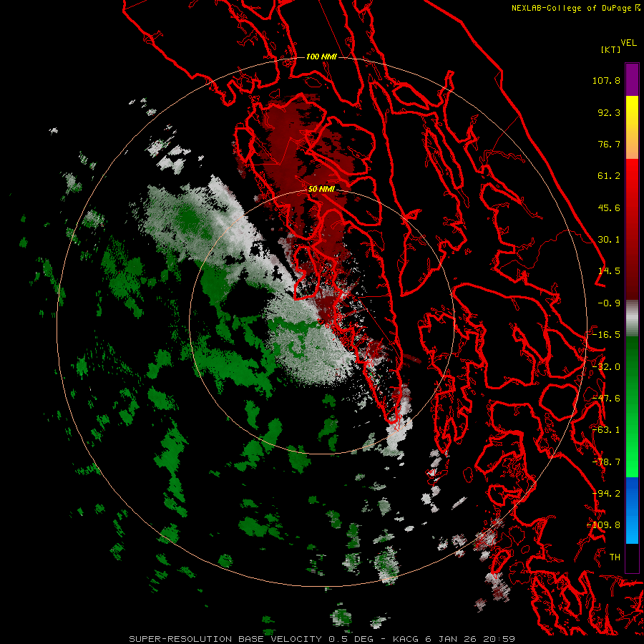Click the blue segment of the velocity color bar
The width and height of the screenshot is (644, 644).
(632, 510)
